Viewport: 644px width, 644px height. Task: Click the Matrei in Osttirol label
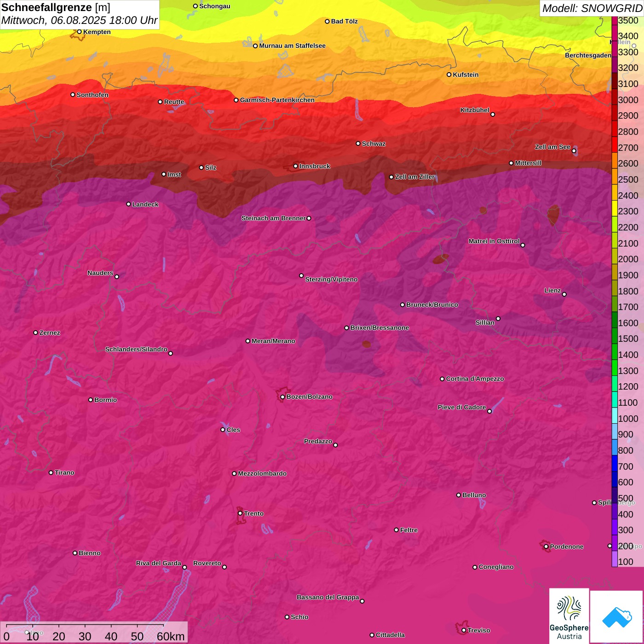494,241
